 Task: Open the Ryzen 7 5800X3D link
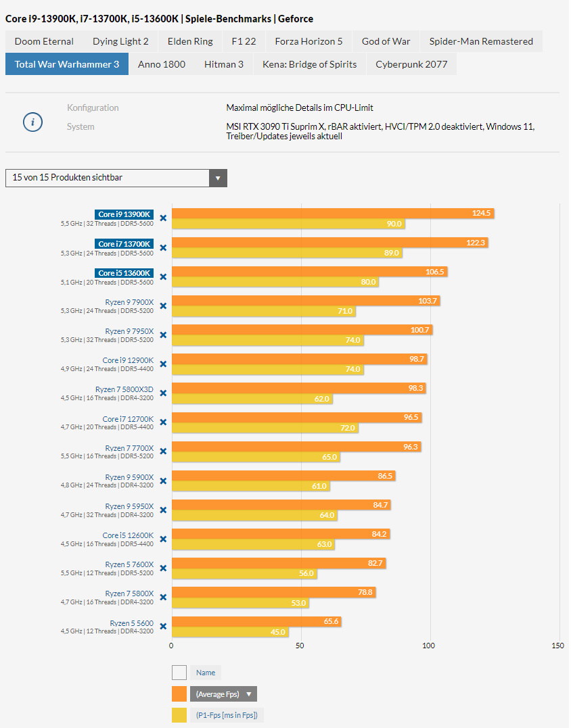[124, 389]
